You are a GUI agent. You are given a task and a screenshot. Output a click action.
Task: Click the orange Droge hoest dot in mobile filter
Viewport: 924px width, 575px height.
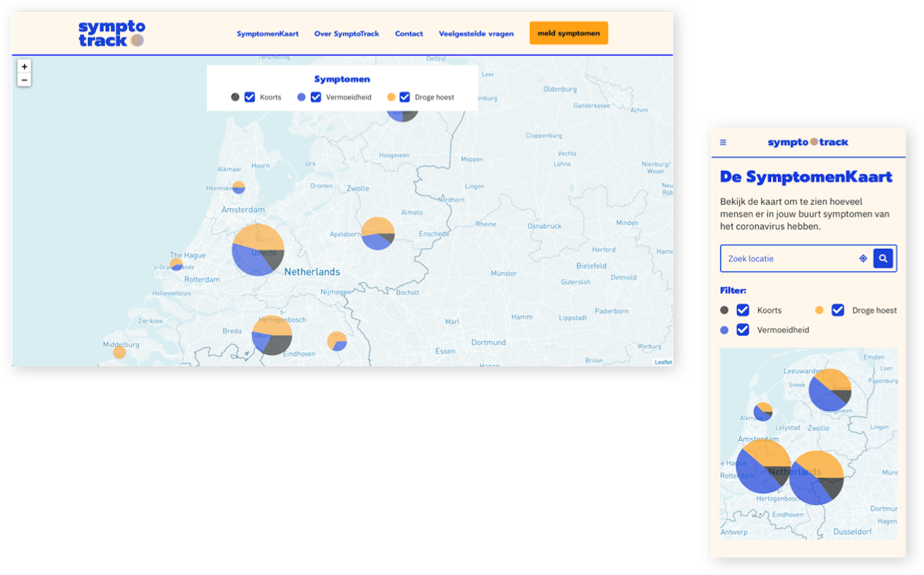[819, 310]
